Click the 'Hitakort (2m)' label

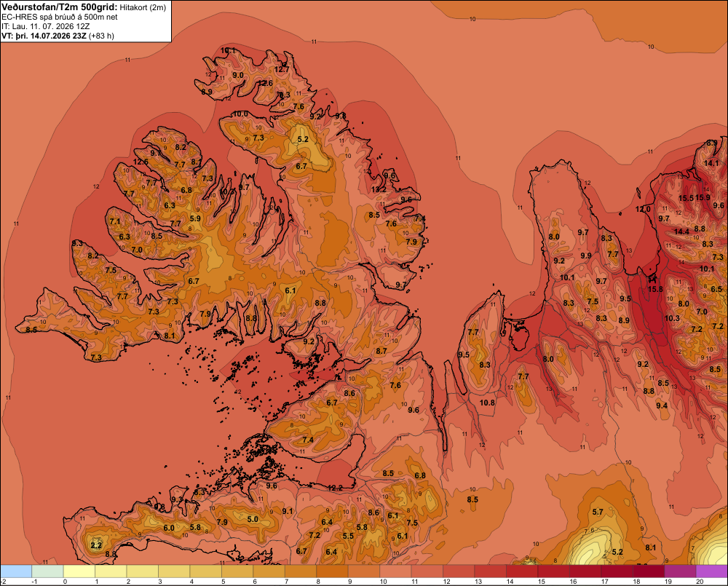pyautogui.click(x=143, y=7)
